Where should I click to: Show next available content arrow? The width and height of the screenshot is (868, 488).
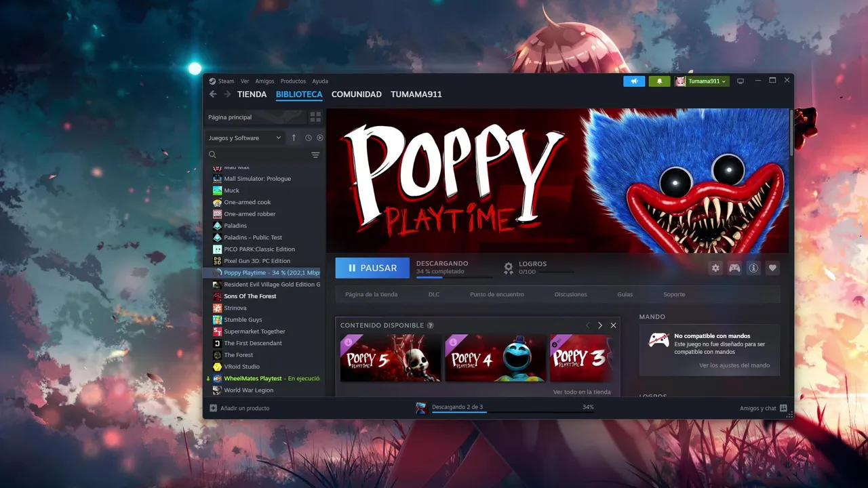coord(600,325)
